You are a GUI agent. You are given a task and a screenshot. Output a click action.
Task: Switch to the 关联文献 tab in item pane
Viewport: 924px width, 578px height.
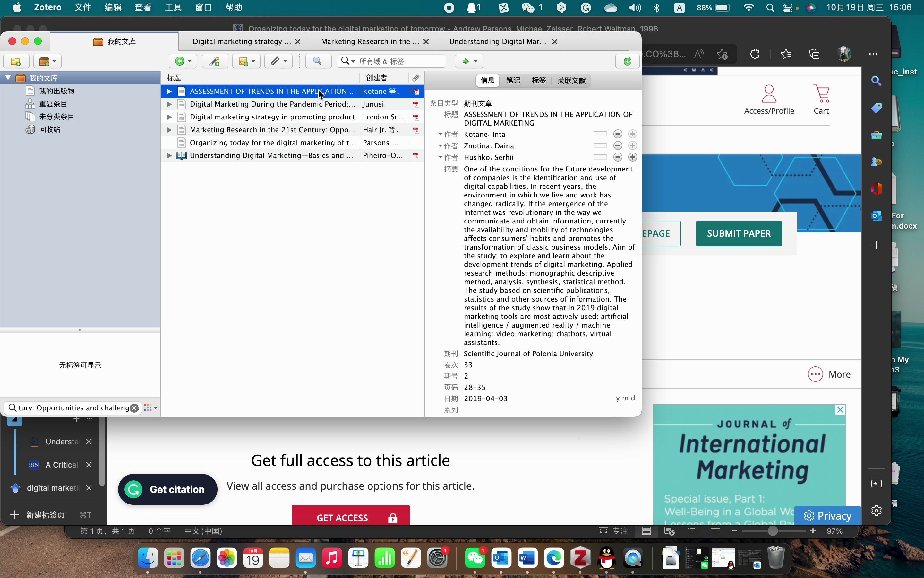click(x=572, y=81)
